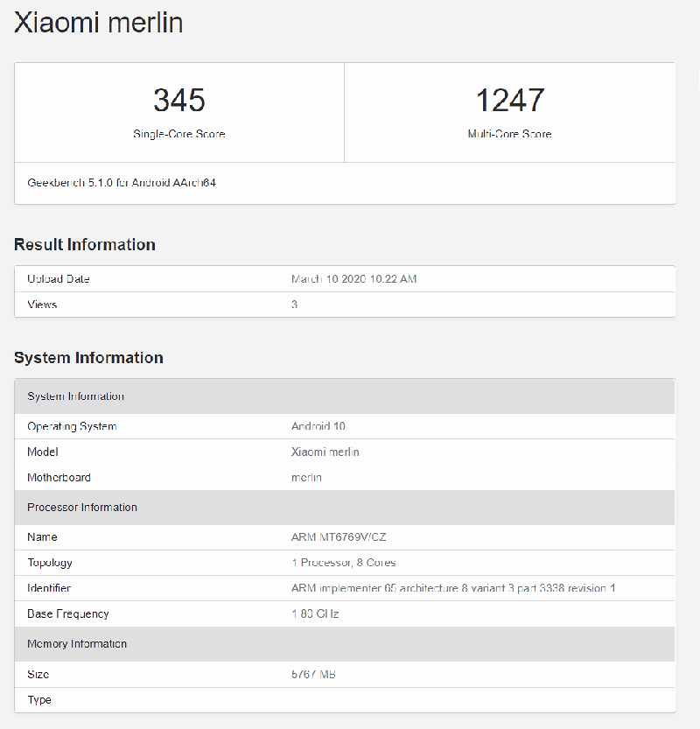Click the single-core score value 345

click(178, 100)
